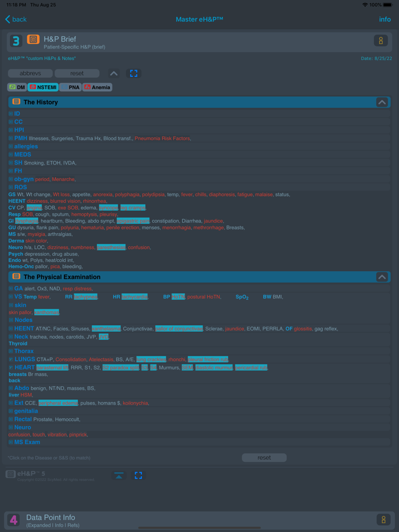399x532 pixels.
Task: Expand the HEENT exam row icon
Action: (x=10, y=329)
